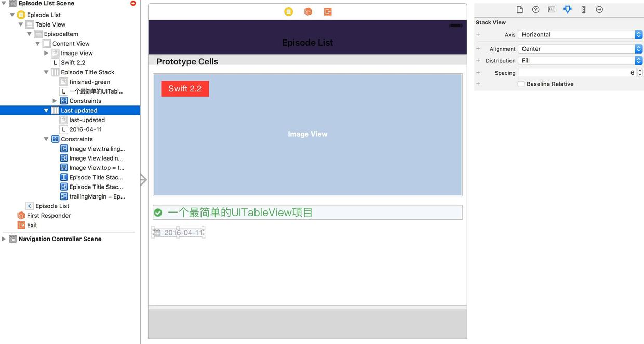Click the green checkmark image in canvas
This screenshot has width=644, height=344.
pyautogui.click(x=158, y=213)
